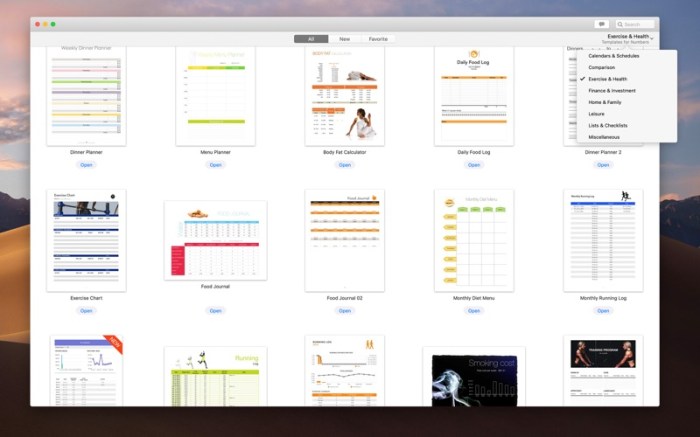Image resolution: width=700 pixels, height=437 pixels.
Task: Click the Food Journal 02 label
Action: click(345, 298)
